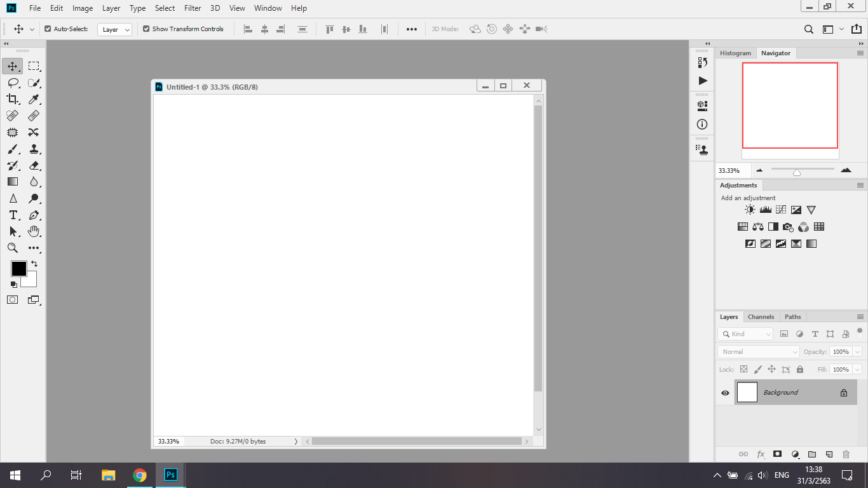Select the Hand tool

(34, 231)
